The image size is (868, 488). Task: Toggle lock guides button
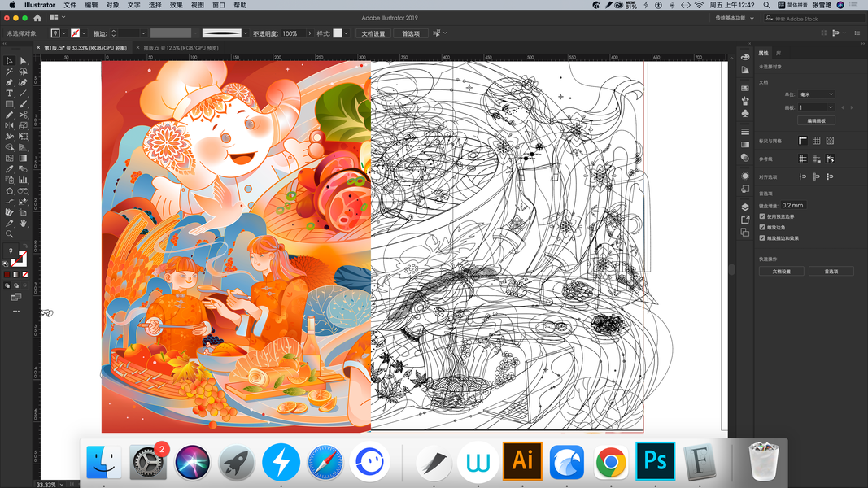[x=817, y=159]
